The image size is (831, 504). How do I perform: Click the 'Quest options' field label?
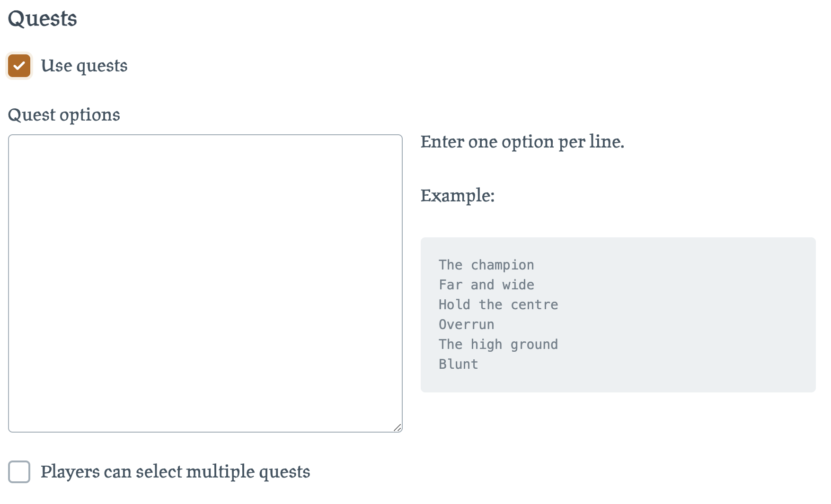[64, 115]
